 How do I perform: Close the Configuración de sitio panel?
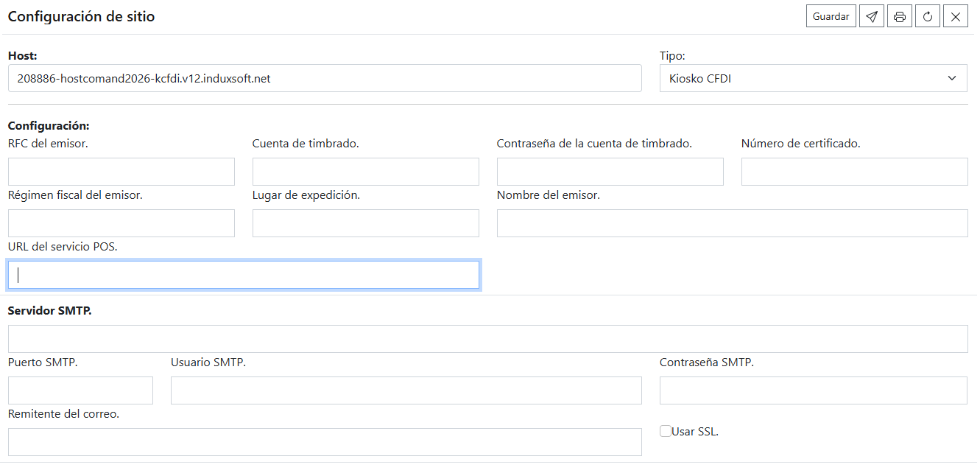tap(956, 16)
